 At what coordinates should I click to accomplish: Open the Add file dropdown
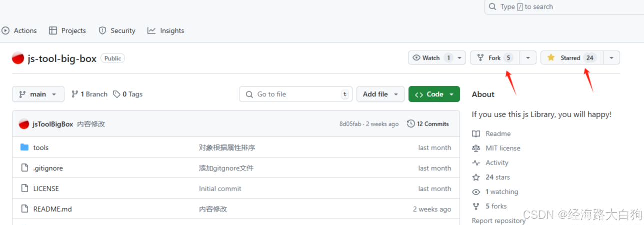[x=380, y=94]
